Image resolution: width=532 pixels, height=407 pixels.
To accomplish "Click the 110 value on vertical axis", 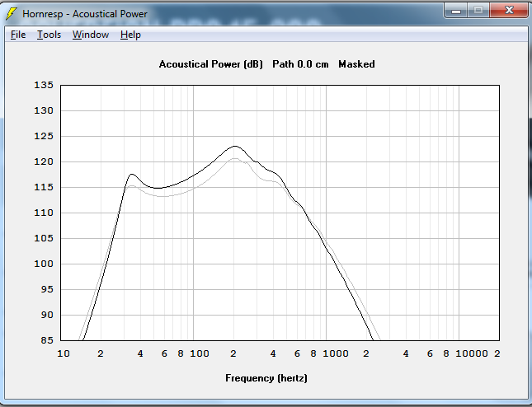I will [44, 213].
